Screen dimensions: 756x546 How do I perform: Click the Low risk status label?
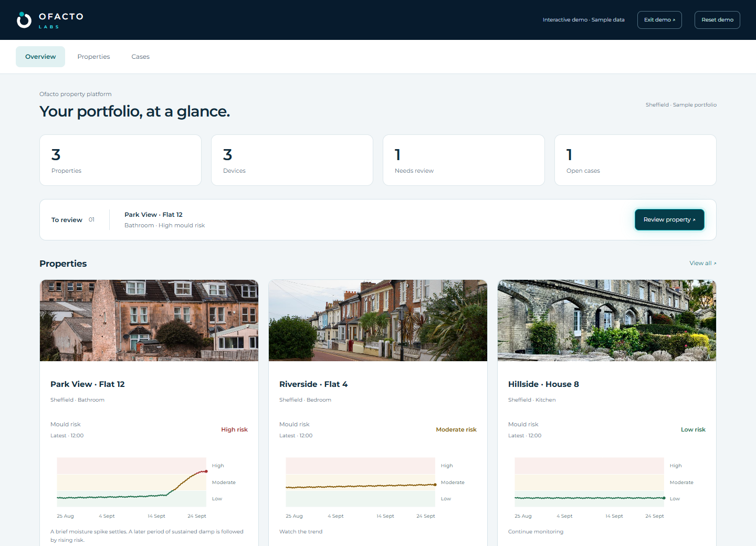(693, 429)
